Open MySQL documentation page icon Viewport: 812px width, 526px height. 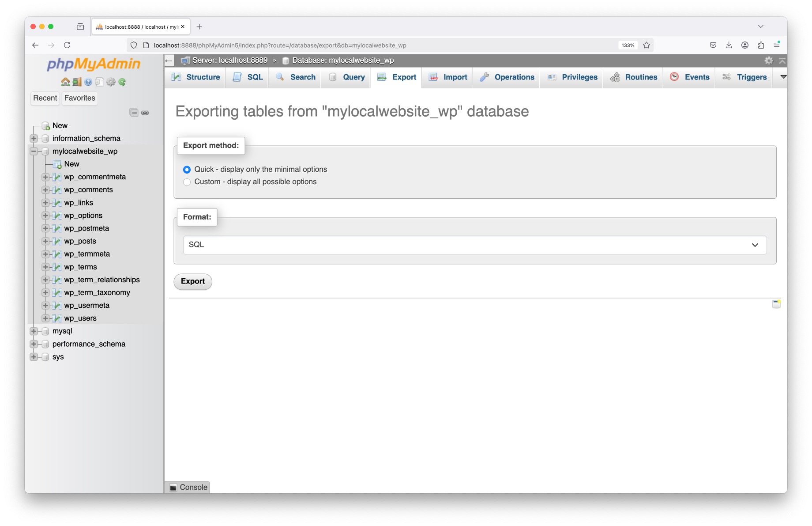click(99, 82)
